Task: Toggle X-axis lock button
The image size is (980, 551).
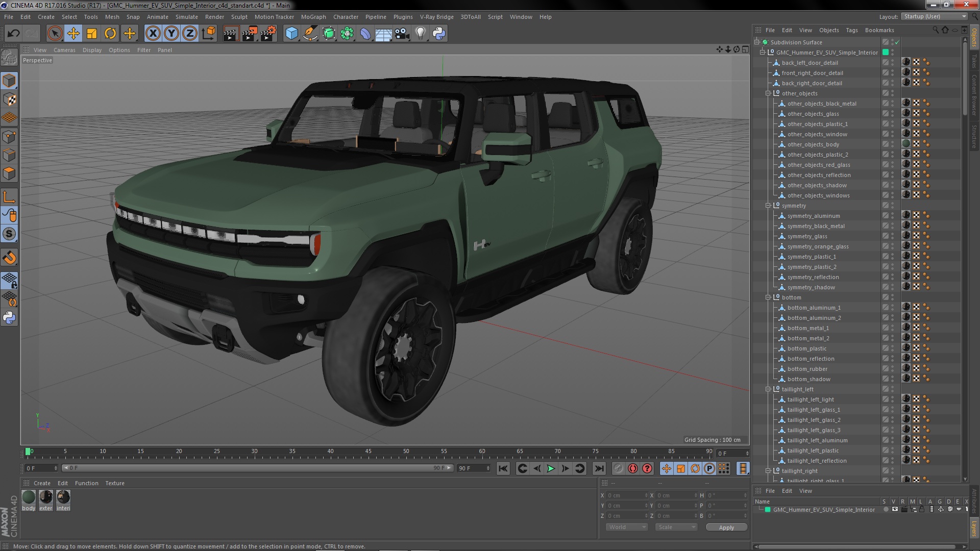Action: pos(153,34)
